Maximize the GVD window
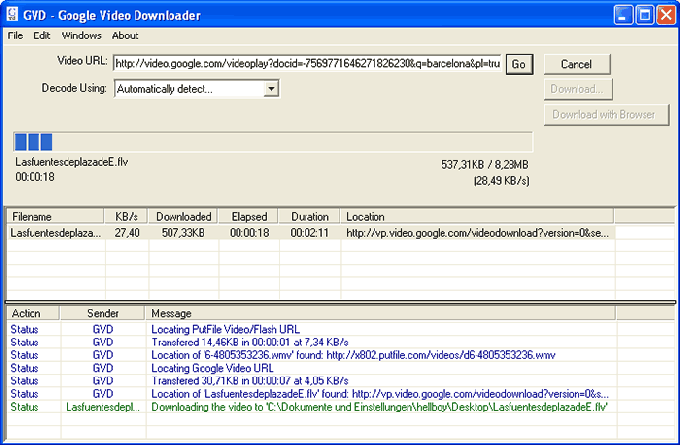 (x=644, y=15)
